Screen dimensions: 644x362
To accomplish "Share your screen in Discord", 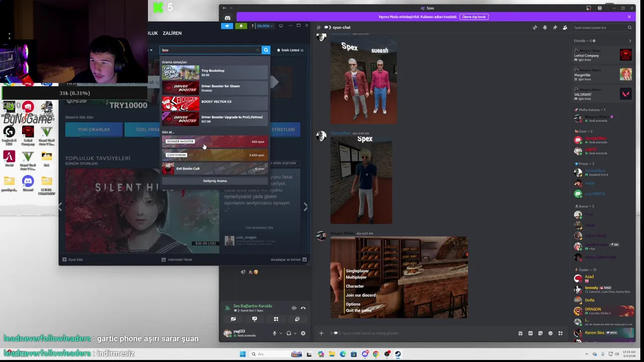I will point(255,319).
